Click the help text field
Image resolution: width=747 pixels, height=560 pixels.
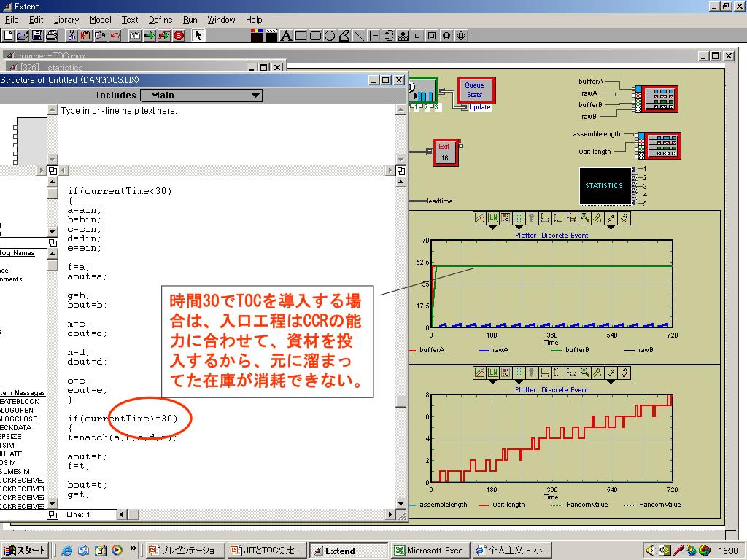click(x=227, y=133)
